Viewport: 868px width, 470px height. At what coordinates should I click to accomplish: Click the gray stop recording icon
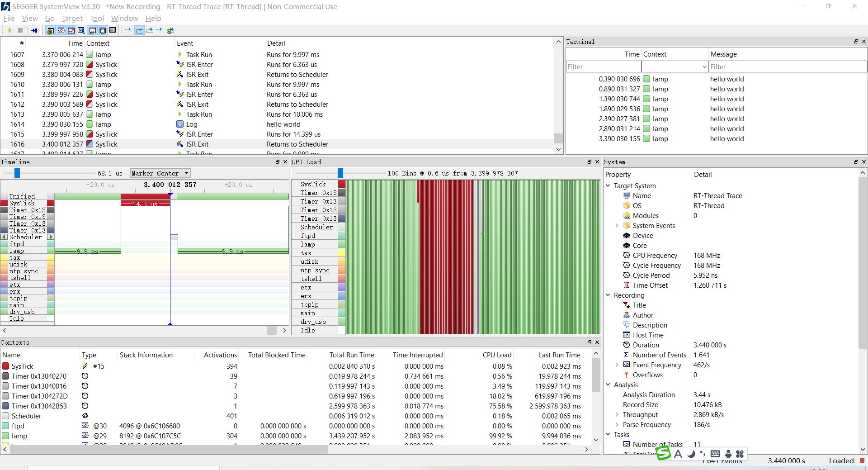[x=20, y=30]
